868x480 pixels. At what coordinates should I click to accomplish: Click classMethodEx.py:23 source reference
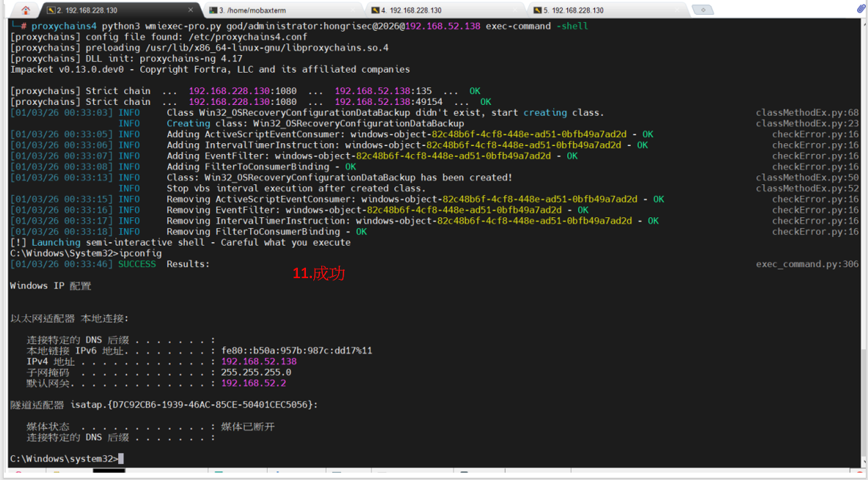(x=807, y=123)
